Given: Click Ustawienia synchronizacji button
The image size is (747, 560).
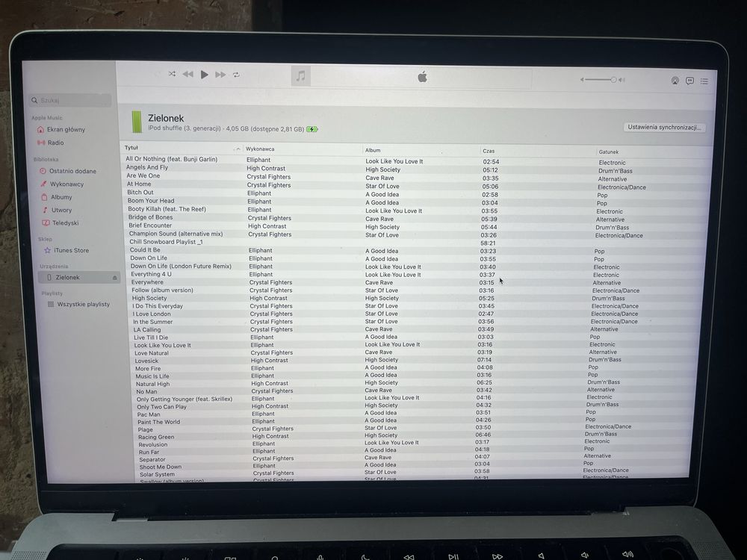Looking at the screenshot, I should coord(664,127).
